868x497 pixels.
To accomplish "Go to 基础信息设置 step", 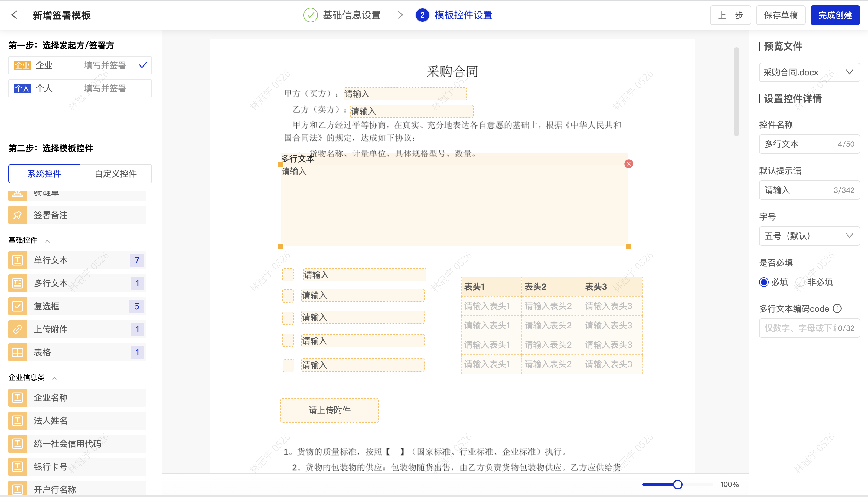I will (352, 15).
